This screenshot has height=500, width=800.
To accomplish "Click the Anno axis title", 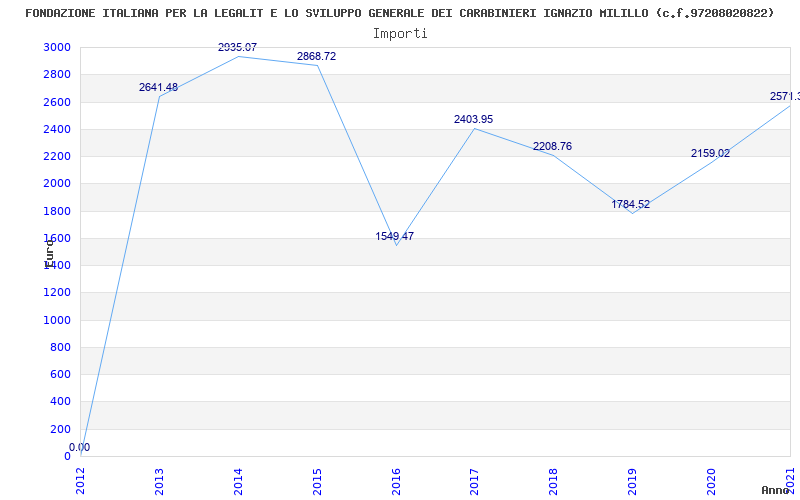I will coord(775,490).
